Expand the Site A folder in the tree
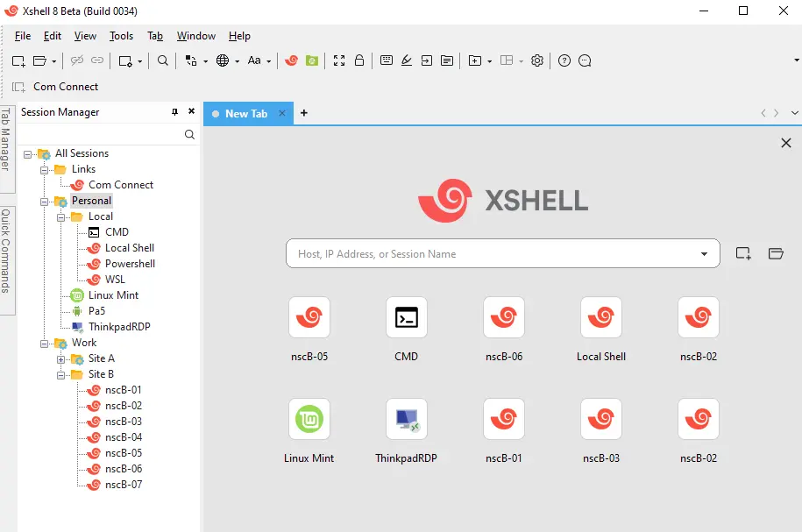The image size is (802, 532). tap(61, 358)
